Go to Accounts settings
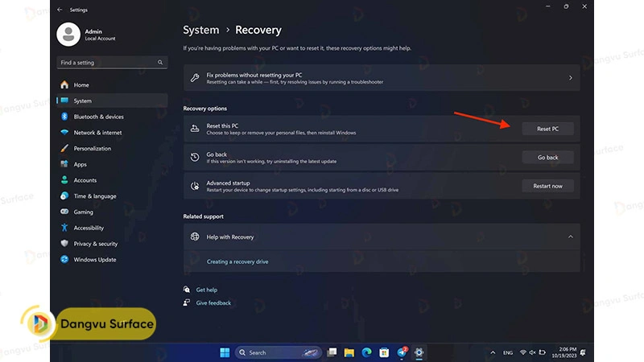The image size is (644, 362). 85,180
